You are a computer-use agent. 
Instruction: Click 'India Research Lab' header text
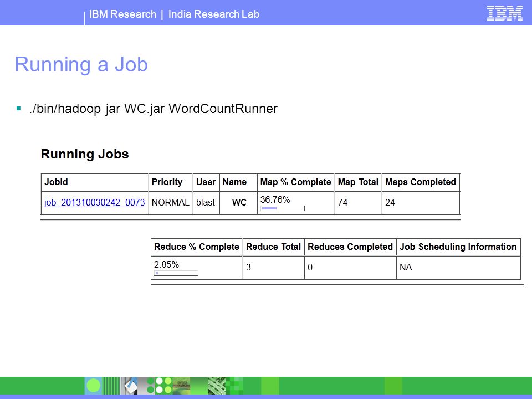tap(214, 14)
